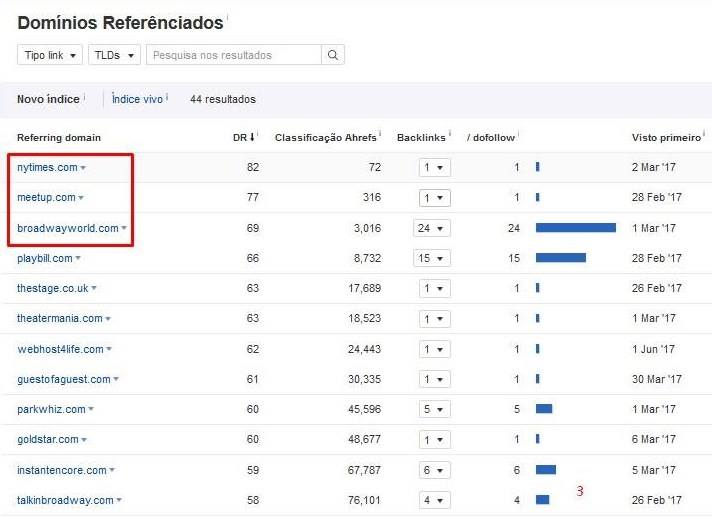712x517 pixels.
Task: Click the search magnifier icon
Action: coord(333,55)
